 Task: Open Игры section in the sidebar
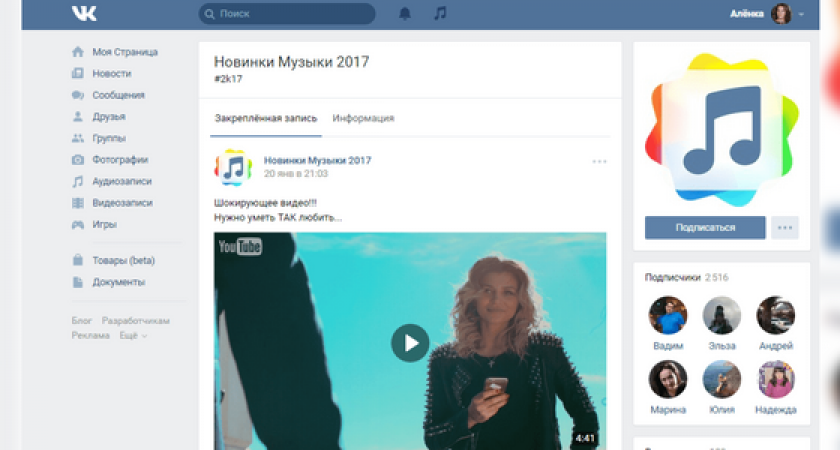click(x=104, y=225)
